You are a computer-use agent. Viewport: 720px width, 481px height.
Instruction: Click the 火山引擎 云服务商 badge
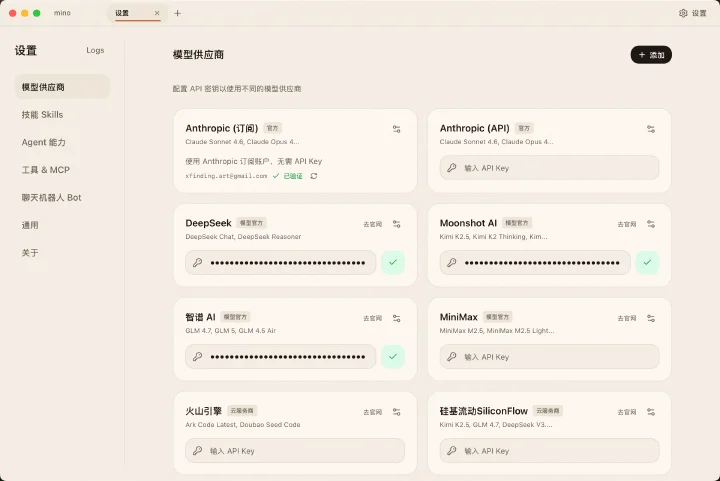pos(242,411)
